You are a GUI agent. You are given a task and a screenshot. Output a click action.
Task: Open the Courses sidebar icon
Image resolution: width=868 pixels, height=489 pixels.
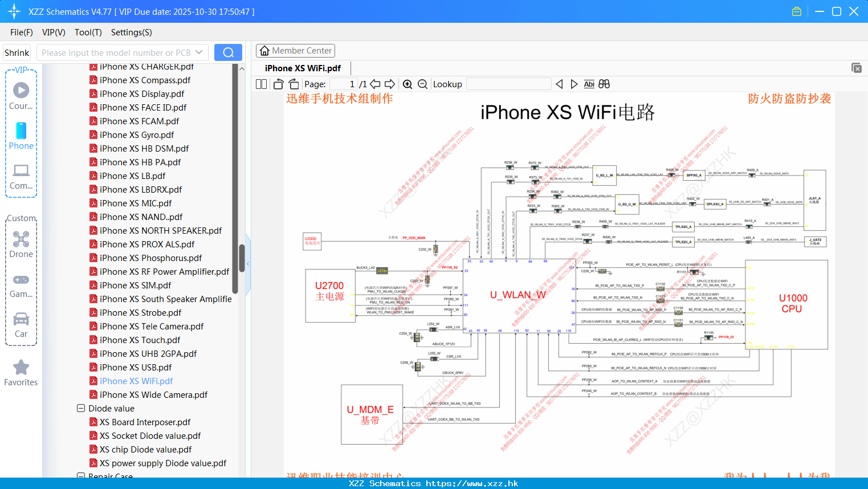click(21, 90)
